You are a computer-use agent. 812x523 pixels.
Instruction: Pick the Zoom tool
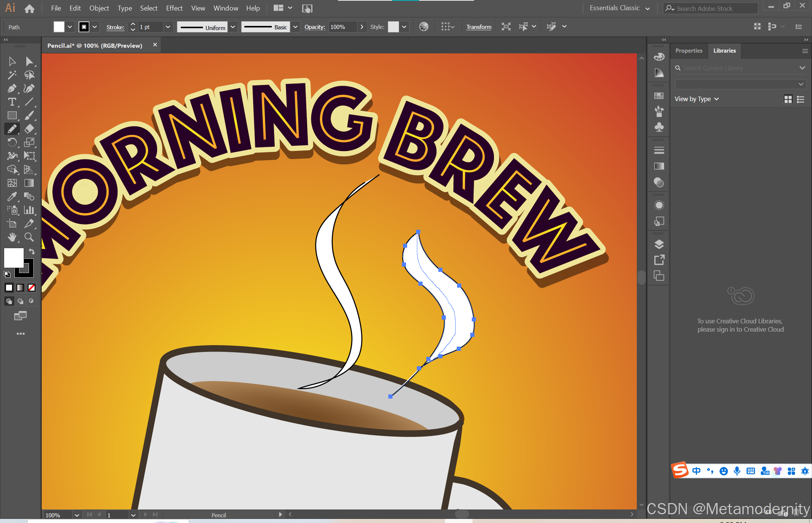[29, 237]
